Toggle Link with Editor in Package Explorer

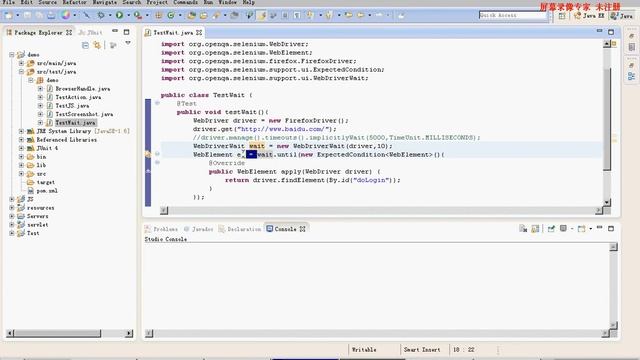pyautogui.click(x=97, y=45)
